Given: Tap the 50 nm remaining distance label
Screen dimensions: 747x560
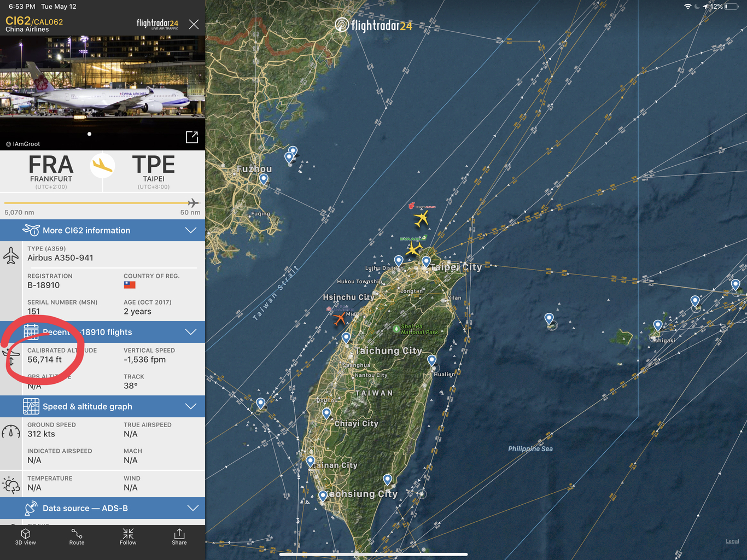Looking at the screenshot, I should tap(190, 212).
